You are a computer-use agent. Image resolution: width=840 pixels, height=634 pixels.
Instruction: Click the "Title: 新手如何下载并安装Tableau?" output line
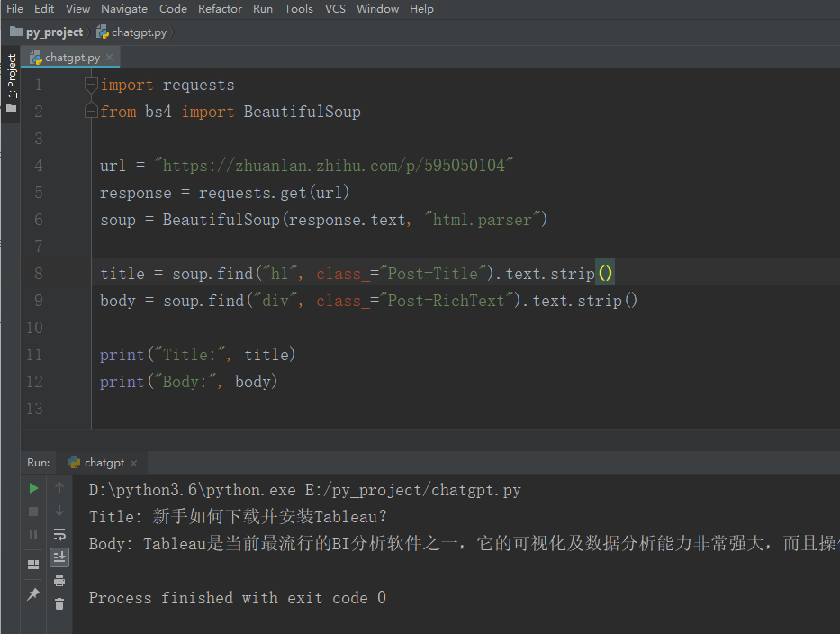coord(238,517)
